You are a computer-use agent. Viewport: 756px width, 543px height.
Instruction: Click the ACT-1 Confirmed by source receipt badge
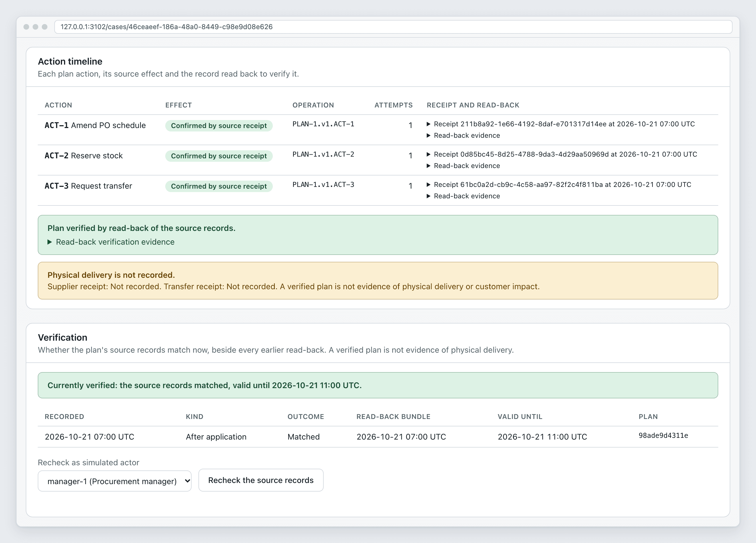[x=219, y=125]
